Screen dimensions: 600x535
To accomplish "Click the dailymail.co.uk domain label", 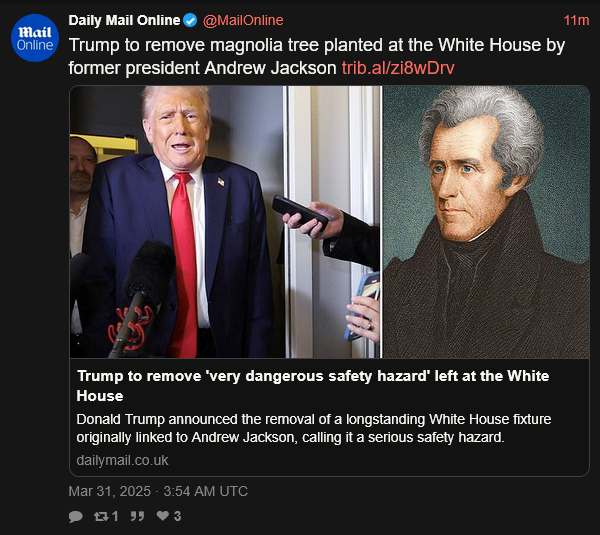I will pyautogui.click(x=122, y=460).
